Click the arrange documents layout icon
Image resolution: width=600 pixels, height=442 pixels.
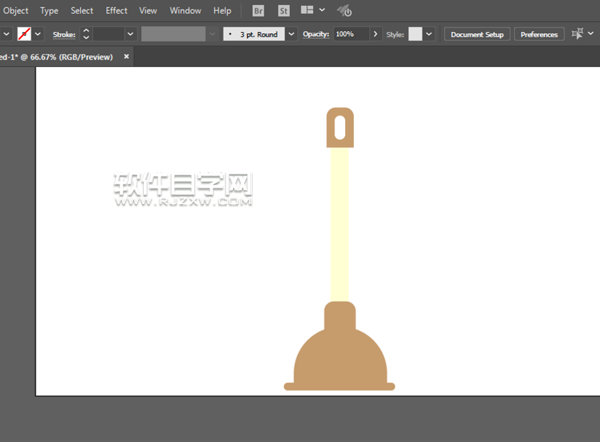[x=308, y=10]
